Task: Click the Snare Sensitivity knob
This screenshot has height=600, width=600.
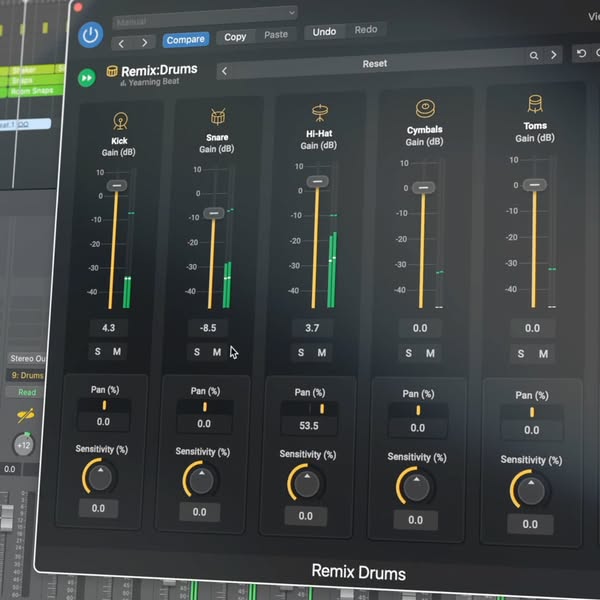Action: click(x=201, y=480)
